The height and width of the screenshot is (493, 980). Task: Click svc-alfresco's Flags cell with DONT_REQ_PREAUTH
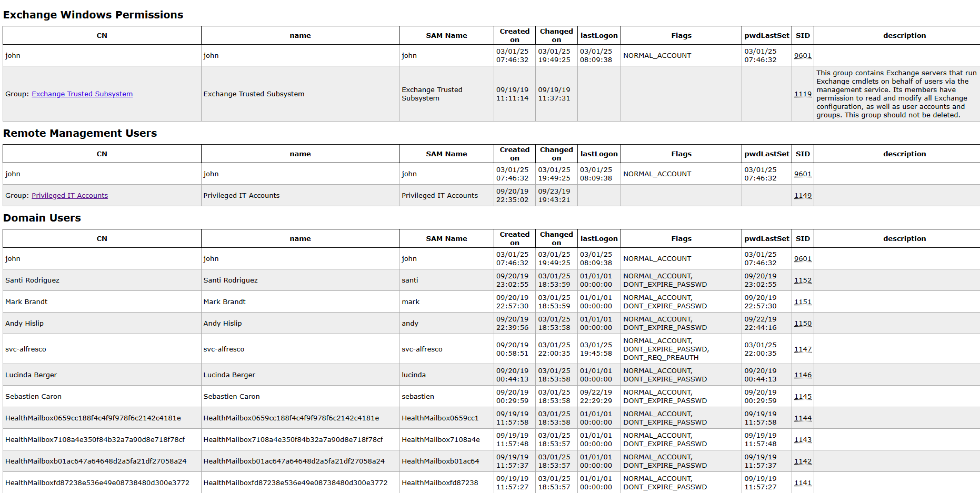coord(666,349)
